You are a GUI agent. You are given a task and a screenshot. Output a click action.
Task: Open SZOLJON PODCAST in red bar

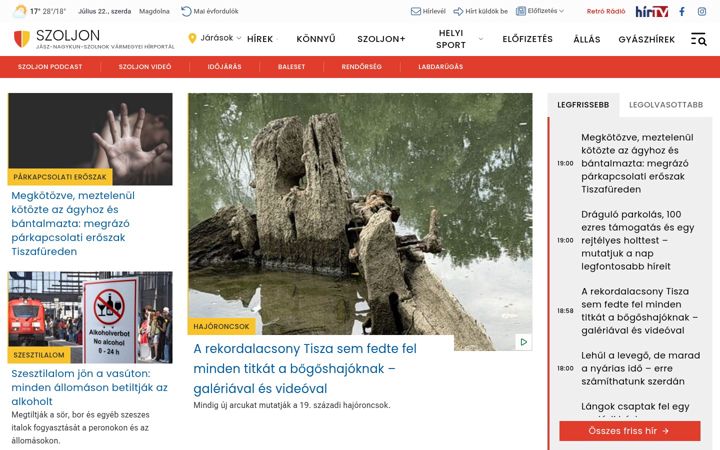tap(50, 67)
